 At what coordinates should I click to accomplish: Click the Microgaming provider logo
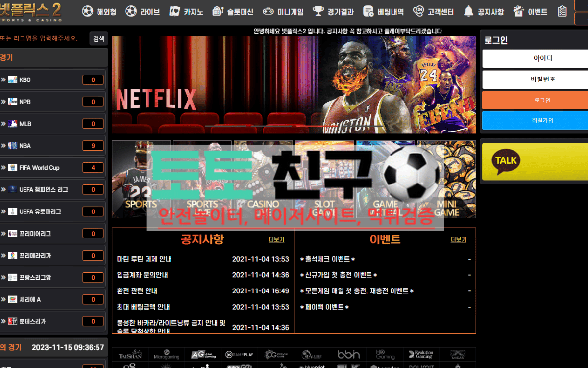pyautogui.click(x=167, y=354)
